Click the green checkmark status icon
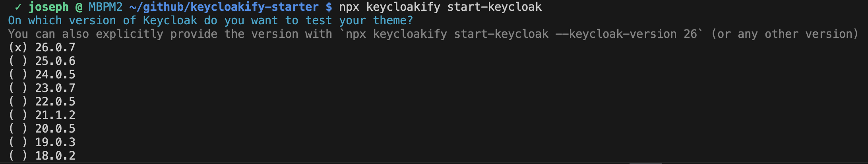 click(x=18, y=7)
